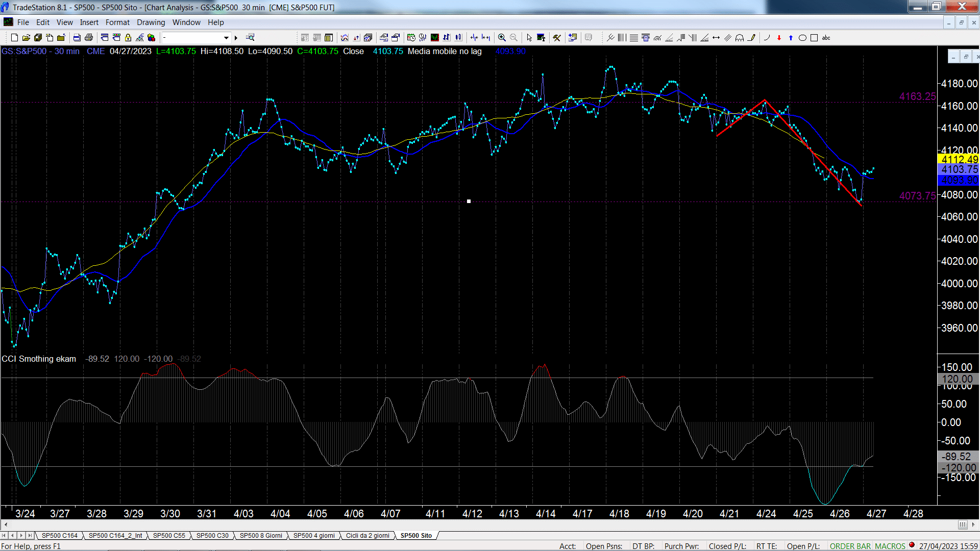980x551 pixels.
Task: Select the curved arc line tool
Action: click(767, 38)
